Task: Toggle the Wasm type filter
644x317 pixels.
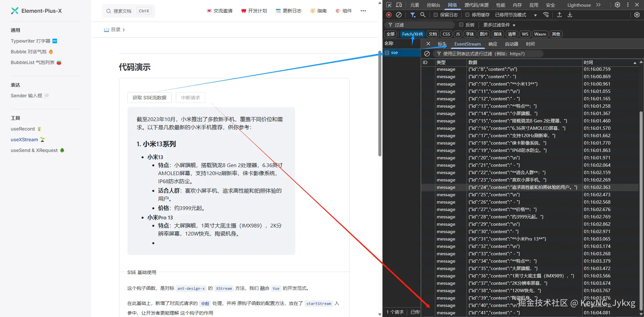Action: (540, 34)
